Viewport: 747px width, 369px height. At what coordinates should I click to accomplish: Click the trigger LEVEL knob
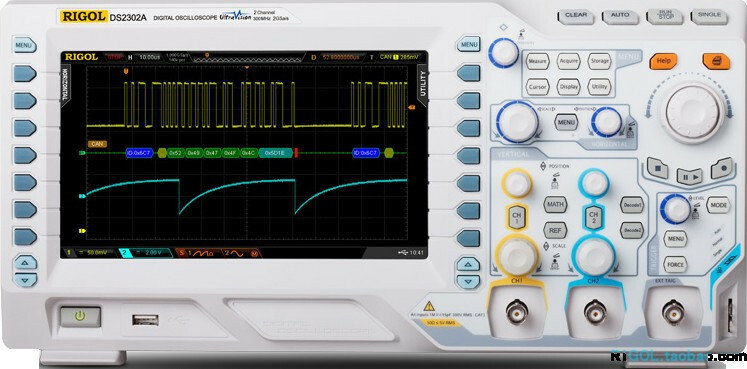pos(675,209)
